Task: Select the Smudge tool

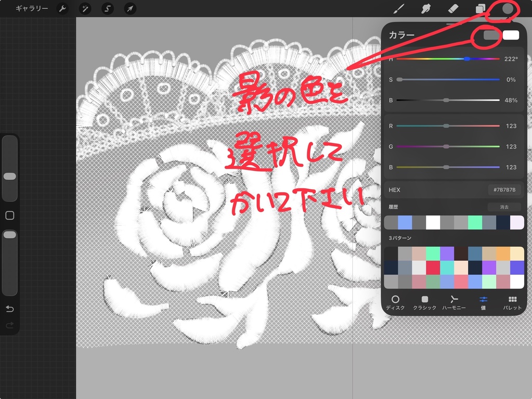Action: (x=426, y=8)
